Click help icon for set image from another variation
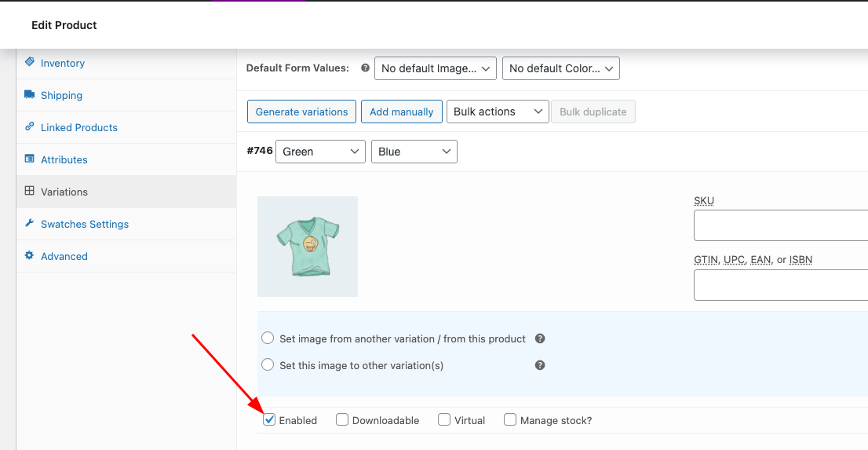This screenshot has width=868, height=450. coord(540,338)
